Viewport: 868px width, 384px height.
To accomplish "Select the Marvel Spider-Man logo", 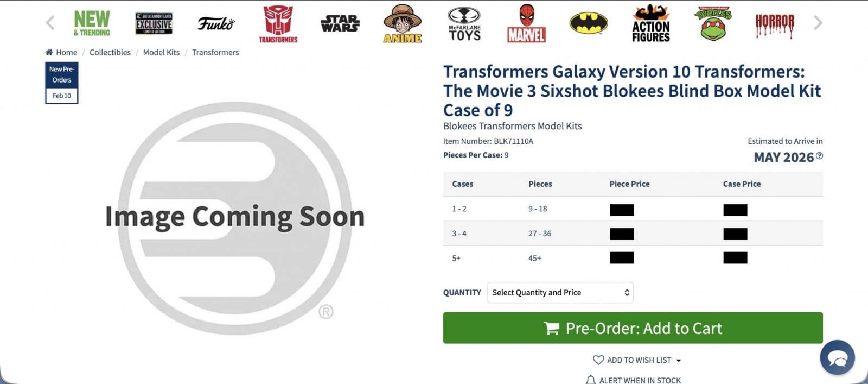I will click(x=526, y=24).
